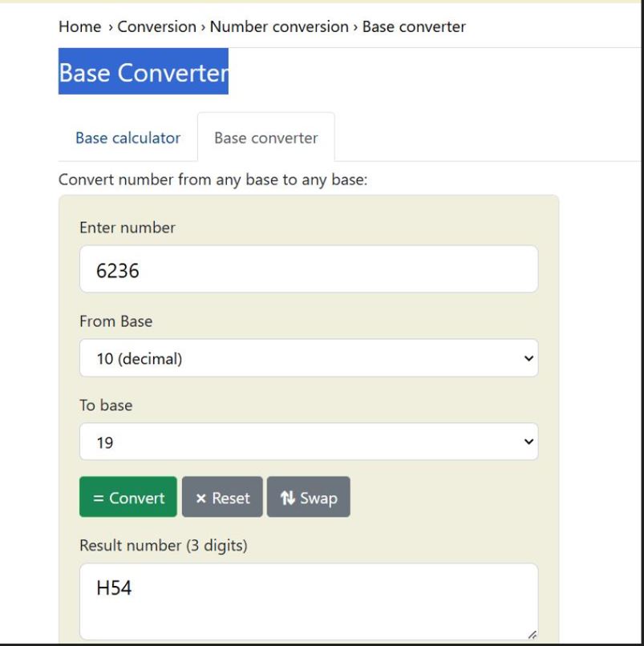The image size is (644, 646).
Task: Click the chevron arrow of From Base select
Action: coord(528,358)
